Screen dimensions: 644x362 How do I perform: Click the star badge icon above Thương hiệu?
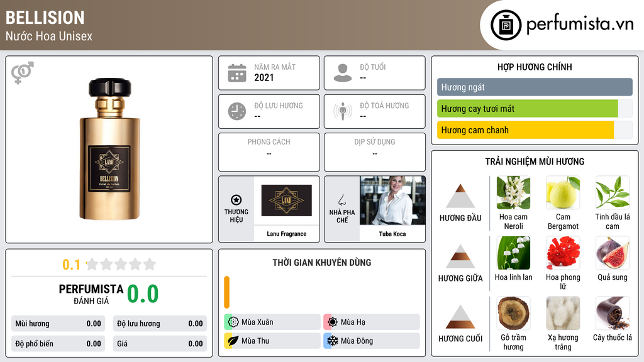coord(236,200)
